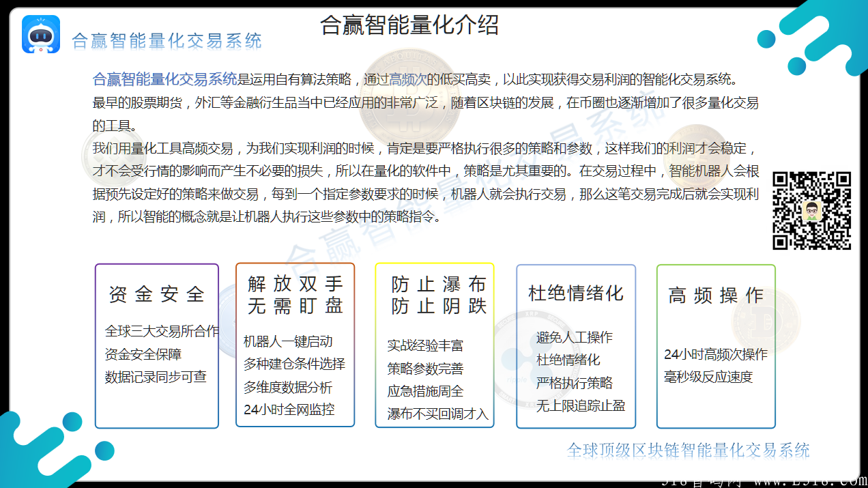Screen dimensions: 868x488
Task: Select the 高频操作 card heading
Action: [x=717, y=296]
